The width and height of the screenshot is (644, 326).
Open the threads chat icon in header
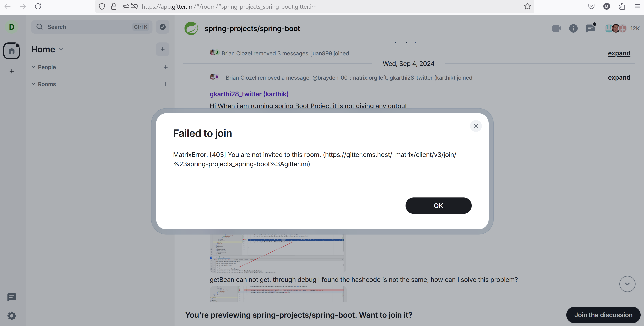click(590, 29)
